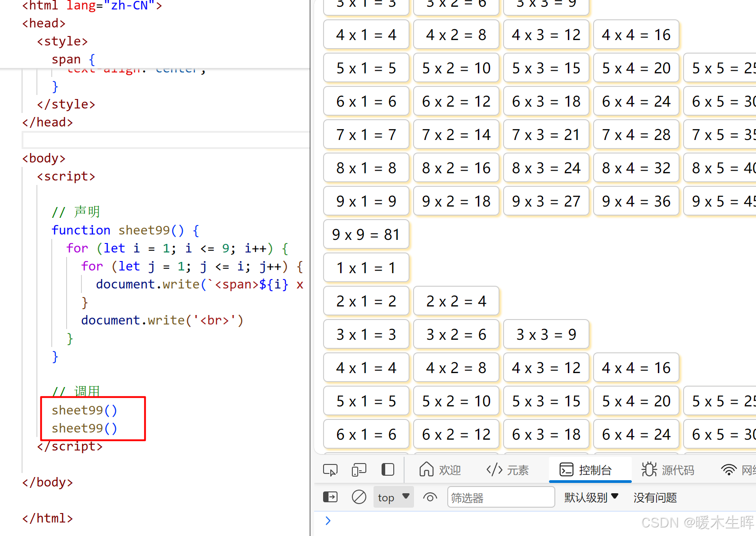
Task: Click document.write('<br>') code line
Action: [162, 320]
